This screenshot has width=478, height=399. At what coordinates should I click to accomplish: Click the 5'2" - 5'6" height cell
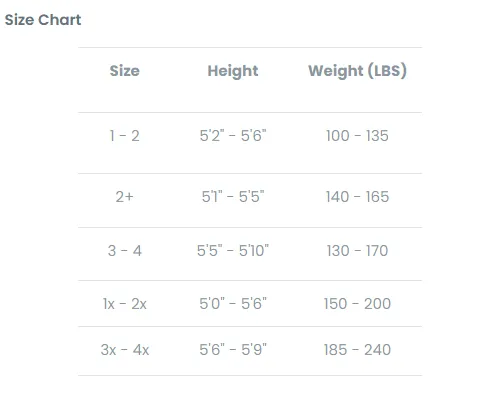[233, 136]
